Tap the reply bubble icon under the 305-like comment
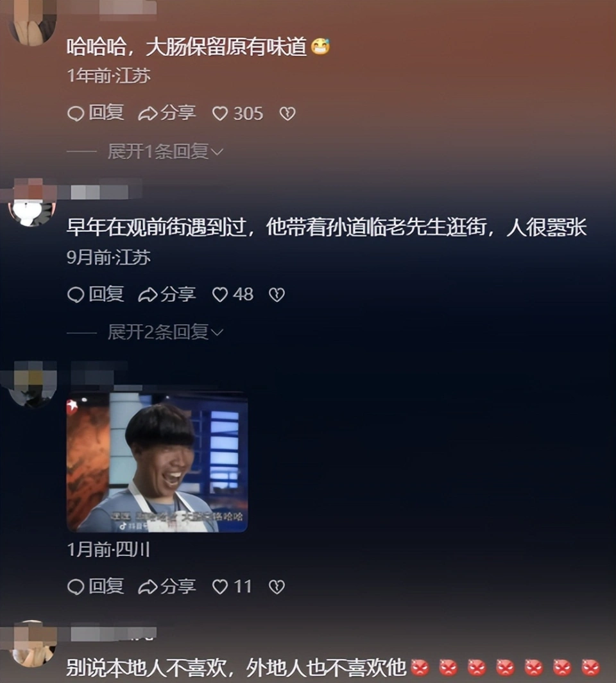Image resolution: width=616 pixels, height=683 pixels. pyautogui.click(x=76, y=114)
